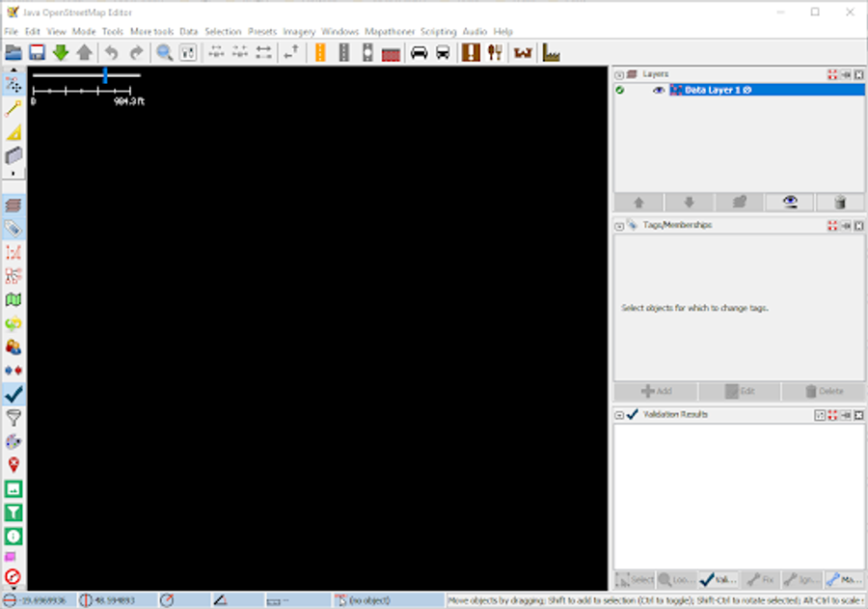
Task: Upload data with the gray up arrow
Action: pos(84,53)
